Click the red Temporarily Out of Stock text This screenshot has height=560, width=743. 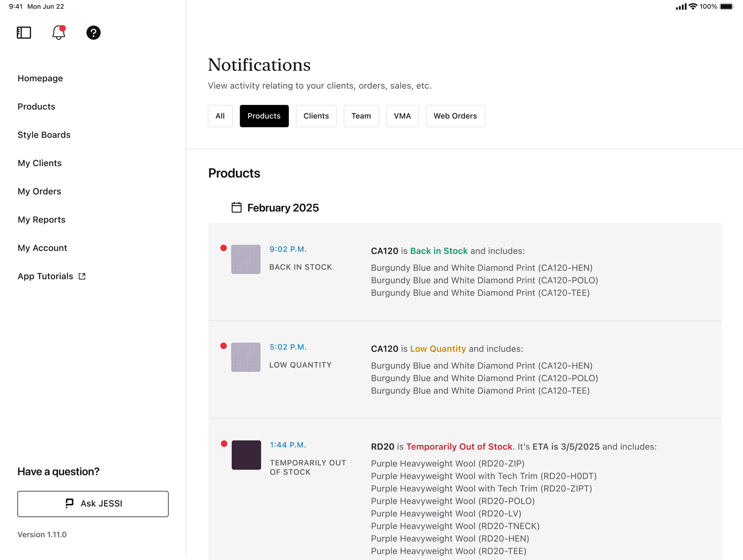tap(459, 447)
